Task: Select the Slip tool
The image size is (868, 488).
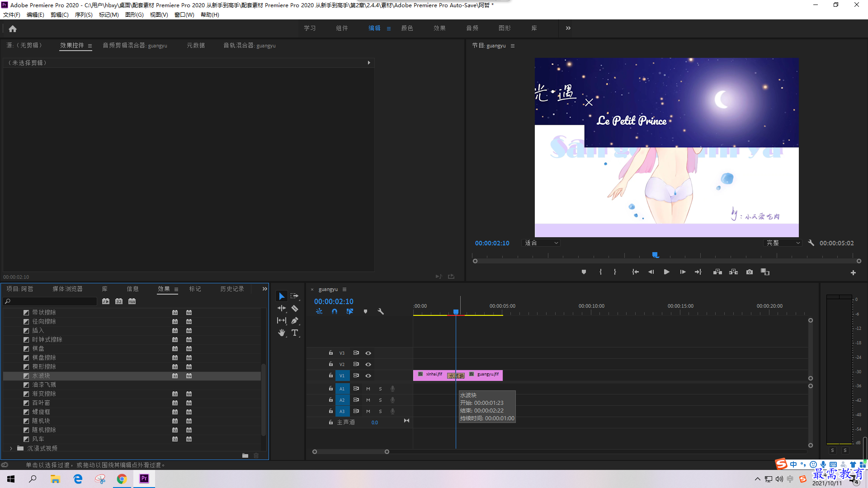Action: point(282,320)
